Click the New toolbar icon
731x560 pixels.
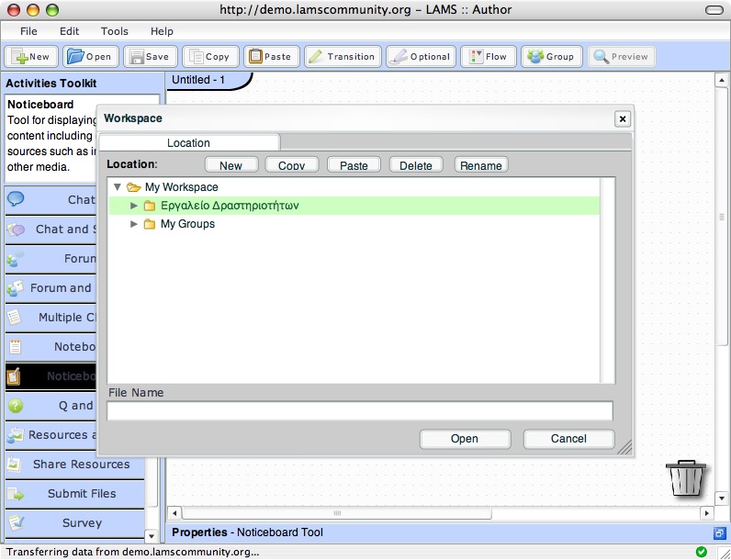point(18,57)
